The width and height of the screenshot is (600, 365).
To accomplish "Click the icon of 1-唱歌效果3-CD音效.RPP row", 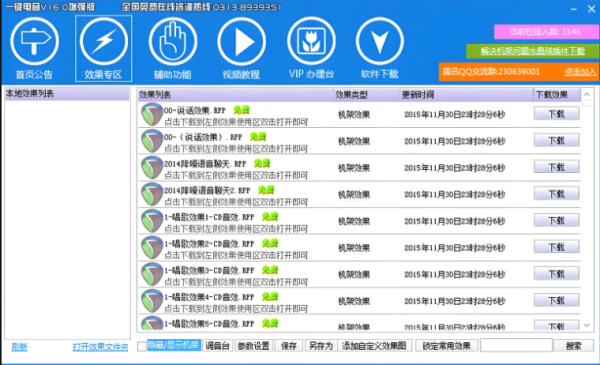I will point(152,274).
